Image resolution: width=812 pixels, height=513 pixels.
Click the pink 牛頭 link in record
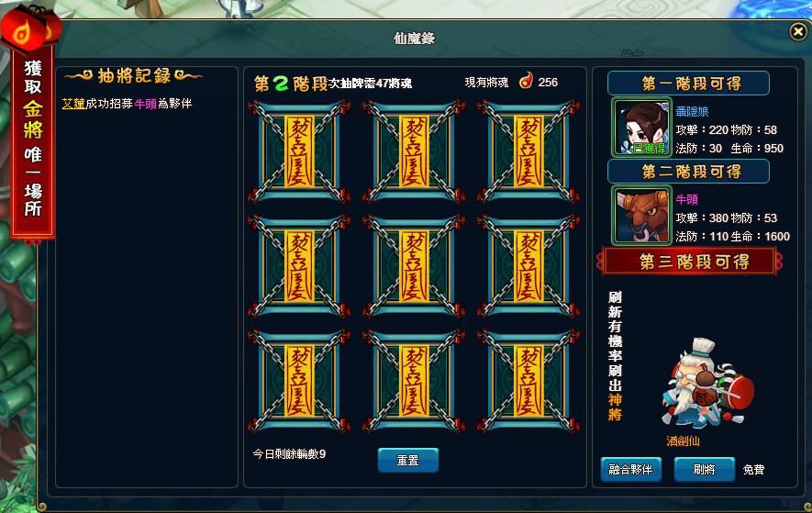tap(146, 104)
